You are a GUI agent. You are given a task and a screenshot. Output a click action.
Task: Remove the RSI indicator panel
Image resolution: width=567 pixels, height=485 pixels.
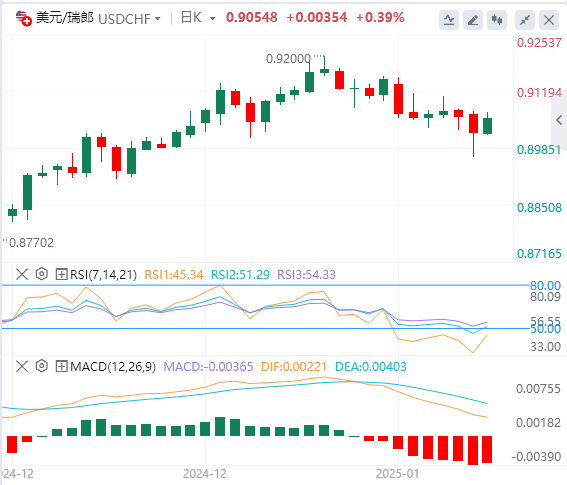coord(22,274)
